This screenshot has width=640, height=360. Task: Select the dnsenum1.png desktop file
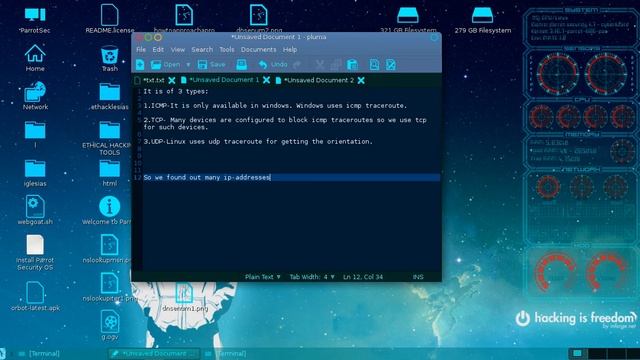click(x=185, y=297)
